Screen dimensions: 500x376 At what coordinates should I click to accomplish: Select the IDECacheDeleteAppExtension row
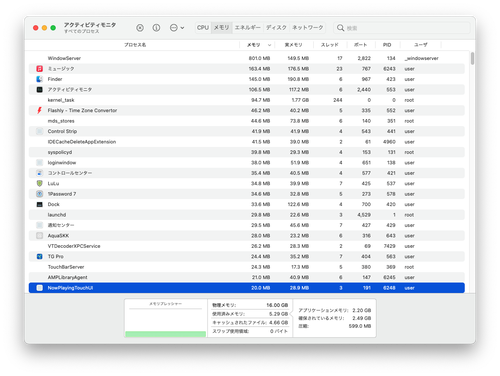247,142
